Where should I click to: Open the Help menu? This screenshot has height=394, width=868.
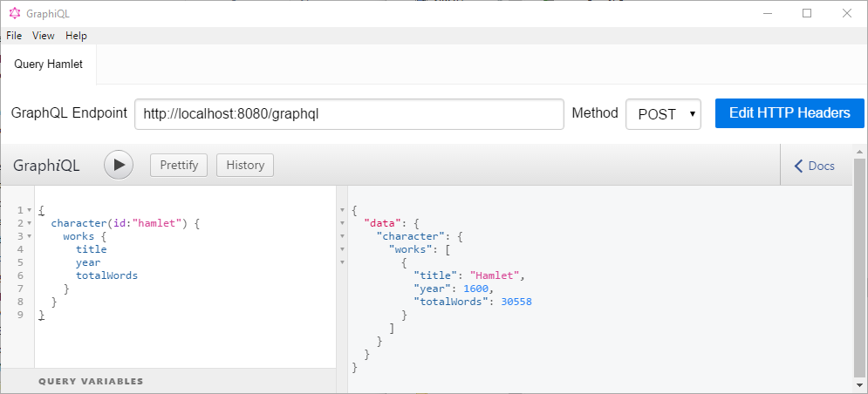coord(76,36)
